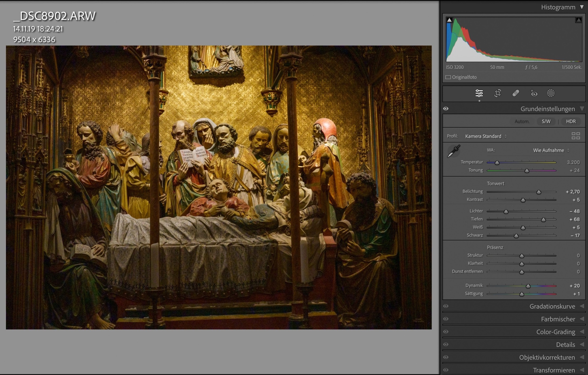This screenshot has height=375, width=588.
Task: Click the HDR button
Action: [x=570, y=121]
